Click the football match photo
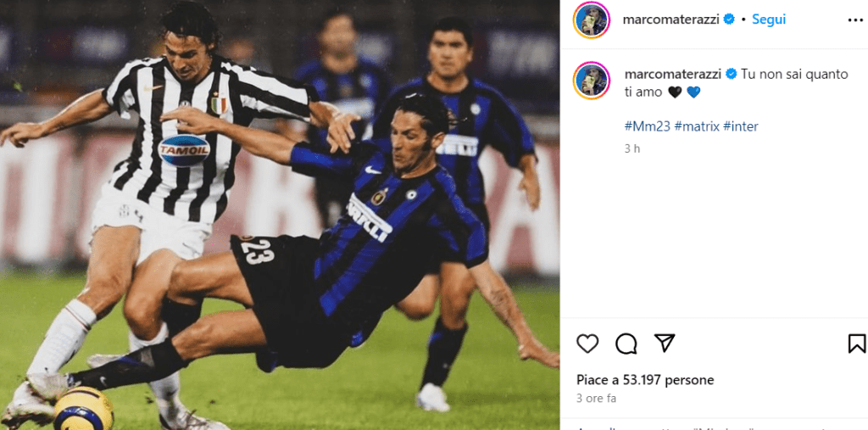868x430 pixels. [x=280, y=215]
